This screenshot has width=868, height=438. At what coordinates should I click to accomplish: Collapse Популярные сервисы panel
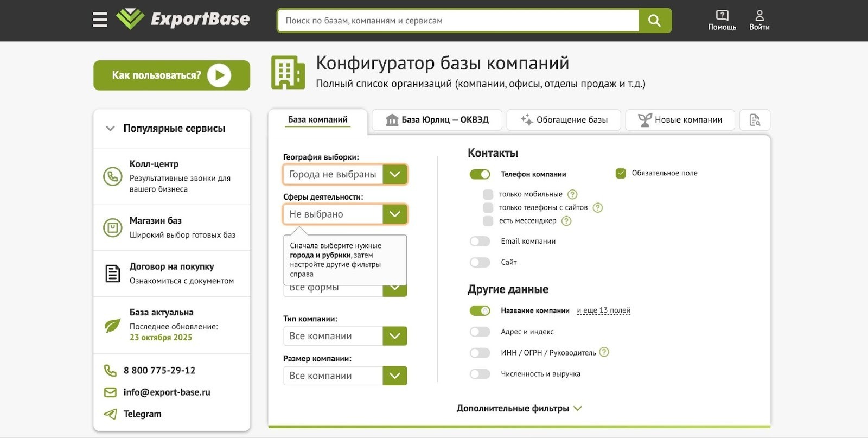tap(110, 129)
